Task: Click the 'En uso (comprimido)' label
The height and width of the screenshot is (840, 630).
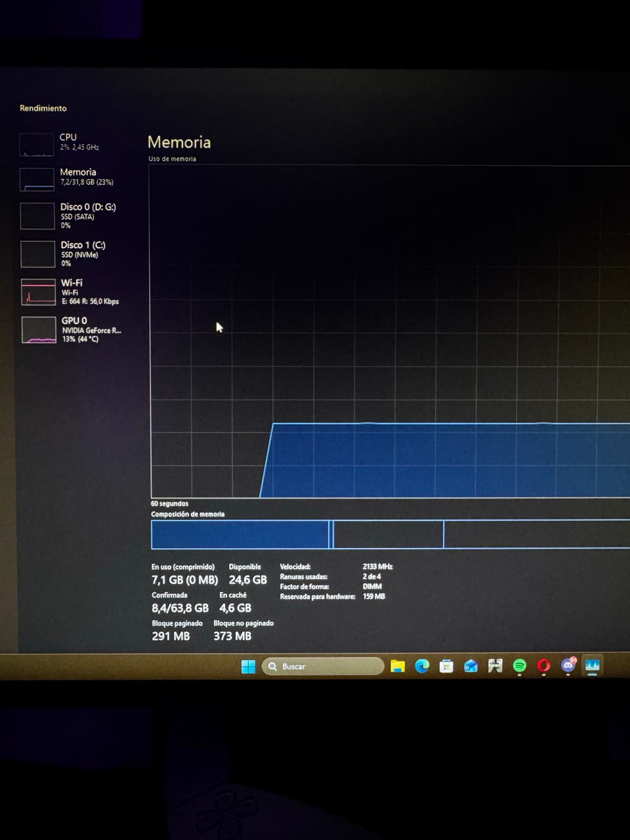Action: pos(183,566)
